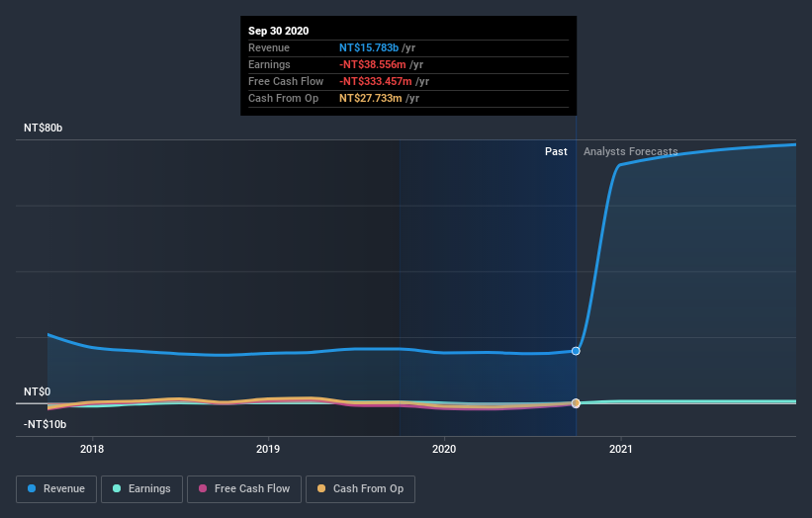
Task: Click the NT$27.733m cash from op value
Action: point(370,98)
